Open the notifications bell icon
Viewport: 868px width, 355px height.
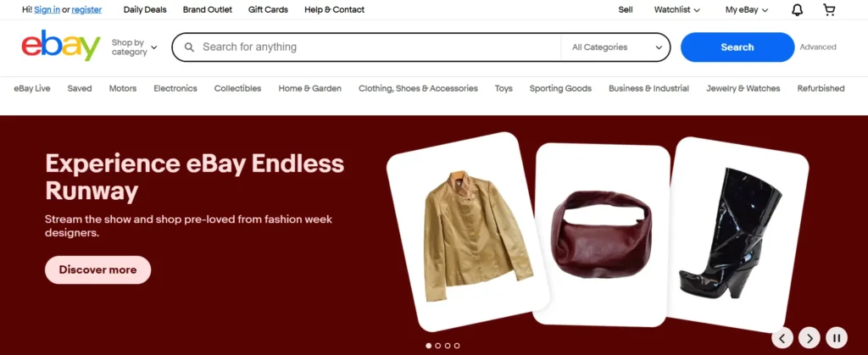(797, 10)
